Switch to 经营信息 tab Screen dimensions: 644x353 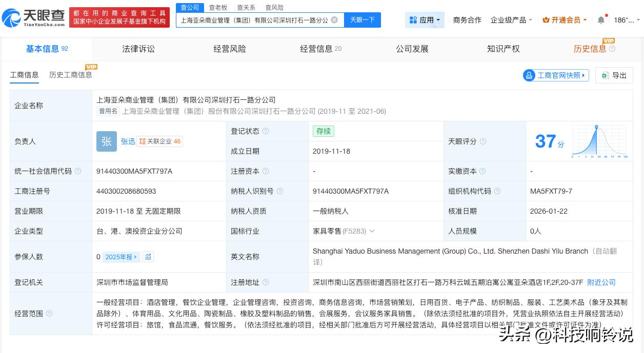321,49
